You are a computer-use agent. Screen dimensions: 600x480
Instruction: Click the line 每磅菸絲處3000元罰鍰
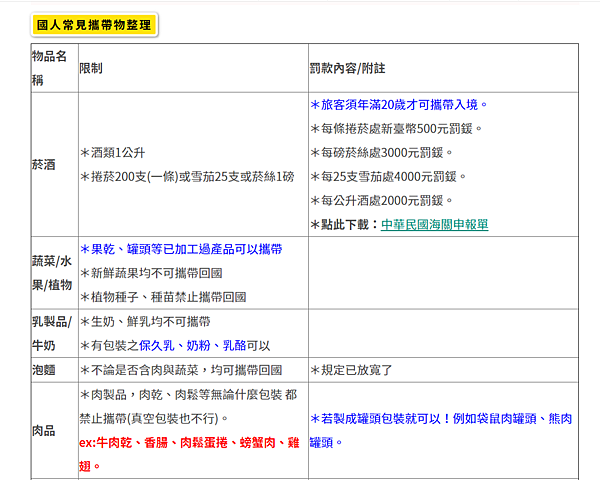point(382,153)
